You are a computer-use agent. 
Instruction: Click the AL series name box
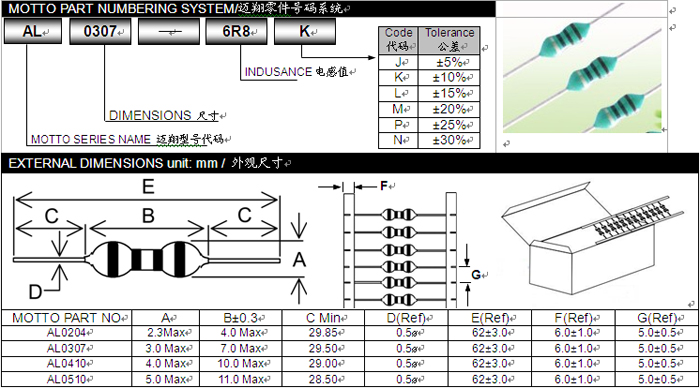tap(33, 32)
